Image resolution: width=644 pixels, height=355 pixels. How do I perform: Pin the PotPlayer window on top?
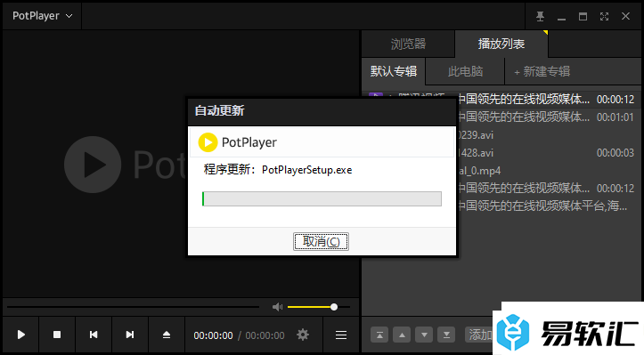540,16
